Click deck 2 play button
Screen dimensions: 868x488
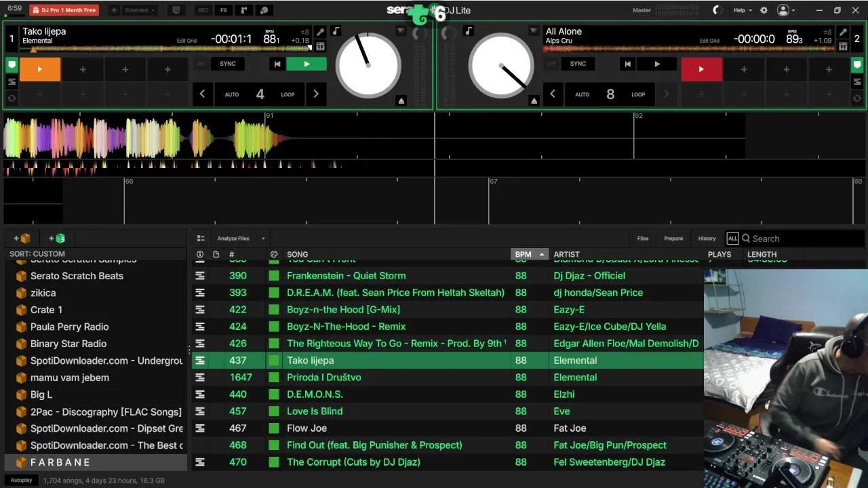[656, 64]
